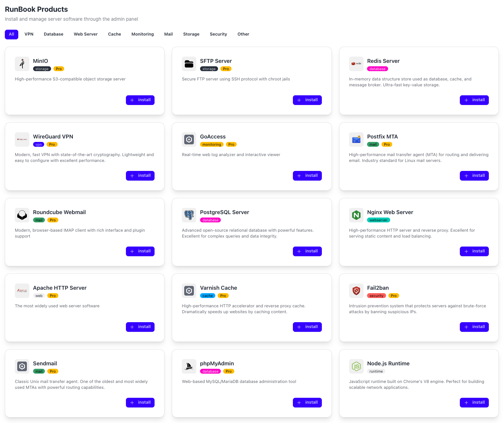Install Sendmail
This screenshot has height=423, width=504.
[x=140, y=403]
